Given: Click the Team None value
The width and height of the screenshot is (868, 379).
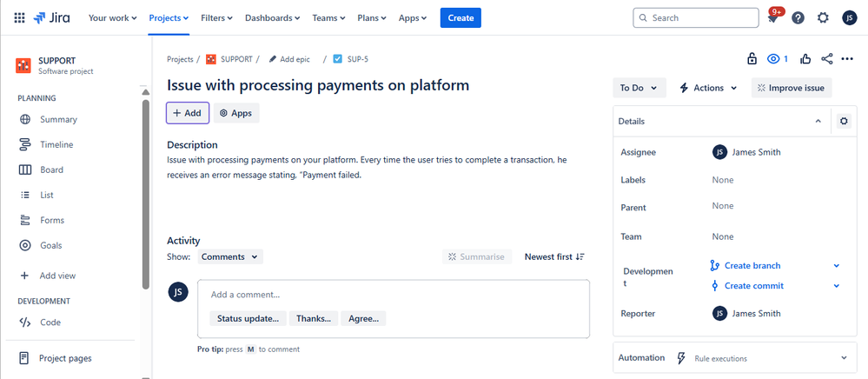Looking at the screenshot, I should click(x=722, y=236).
